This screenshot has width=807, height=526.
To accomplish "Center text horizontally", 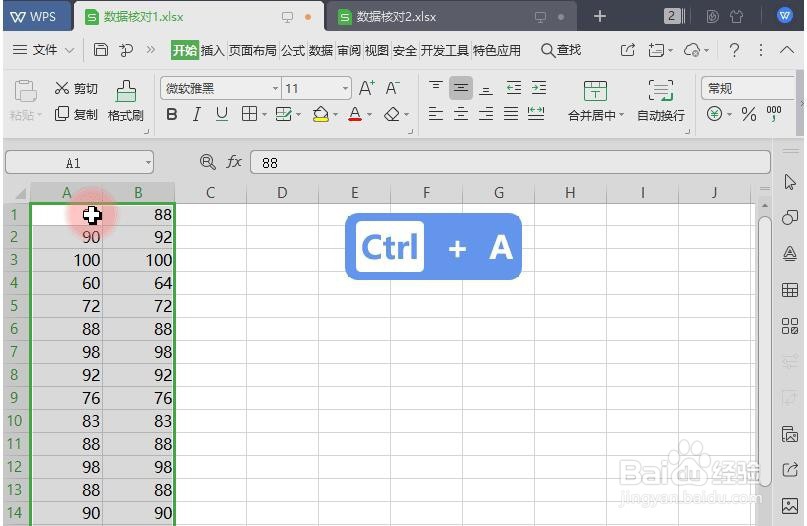I will coord(461,114).
